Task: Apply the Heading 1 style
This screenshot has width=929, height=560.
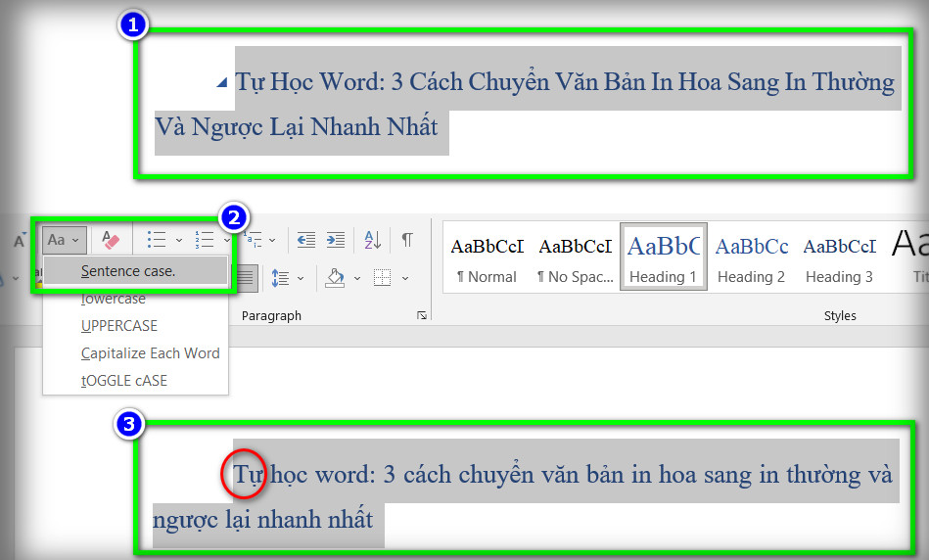Action: click(664, 257)
